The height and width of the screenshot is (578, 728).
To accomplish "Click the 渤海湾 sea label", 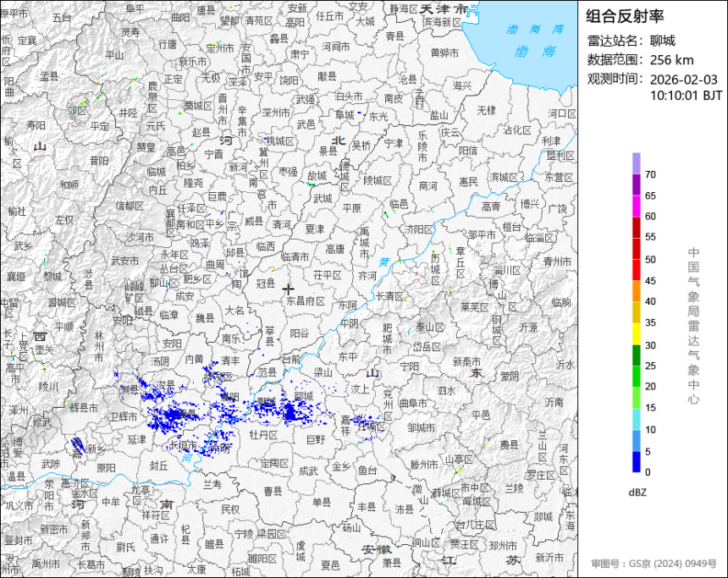I will click(x=535, y=30).
